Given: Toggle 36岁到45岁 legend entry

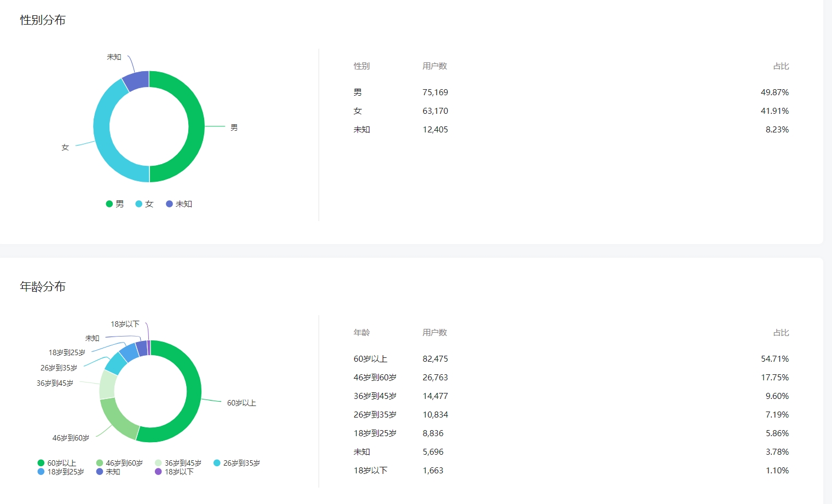Looking at the screenshot, I should click(178, 463).
